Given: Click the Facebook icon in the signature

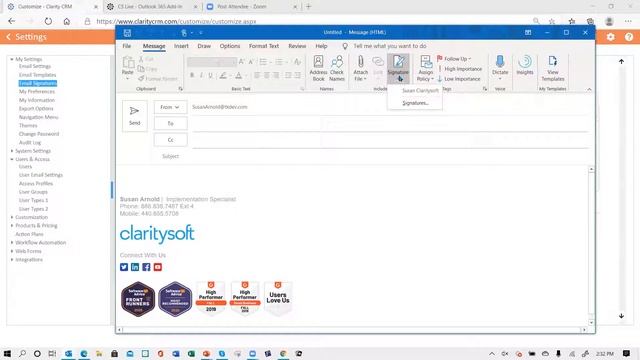Looking at the screenshot, I should [147, 267].
